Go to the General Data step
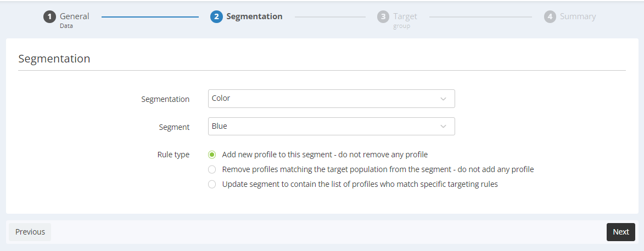Screen dimensions: 644x251 coord(74,20)
